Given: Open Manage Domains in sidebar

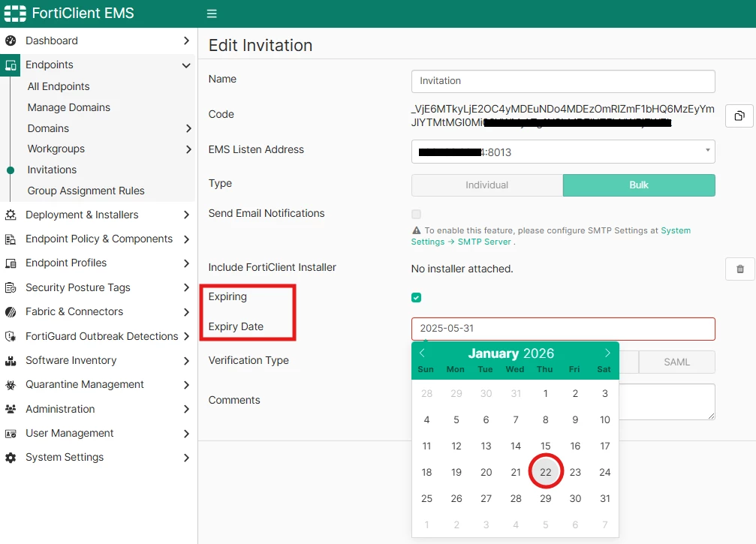Looking at the screenshot, I should tap(68, 107).
